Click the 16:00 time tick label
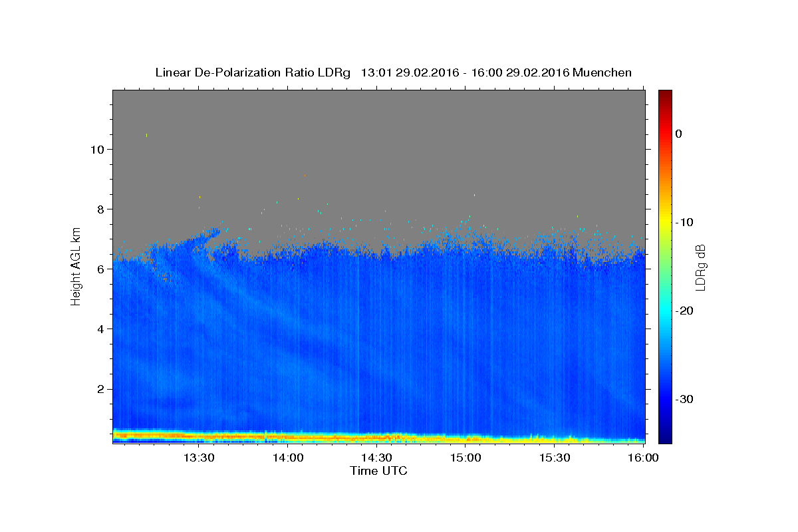Viewport: 798px width, 532px height. [643, 458]
